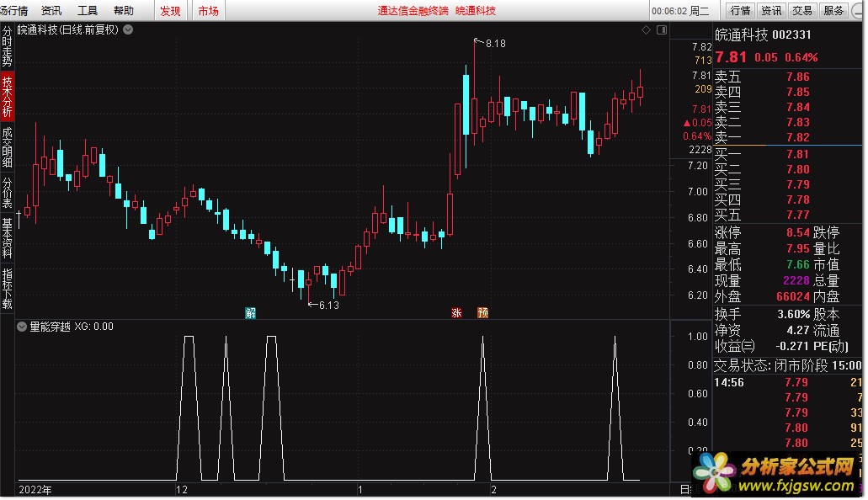Click the 卖四 price 7.85

coord(797,92)
